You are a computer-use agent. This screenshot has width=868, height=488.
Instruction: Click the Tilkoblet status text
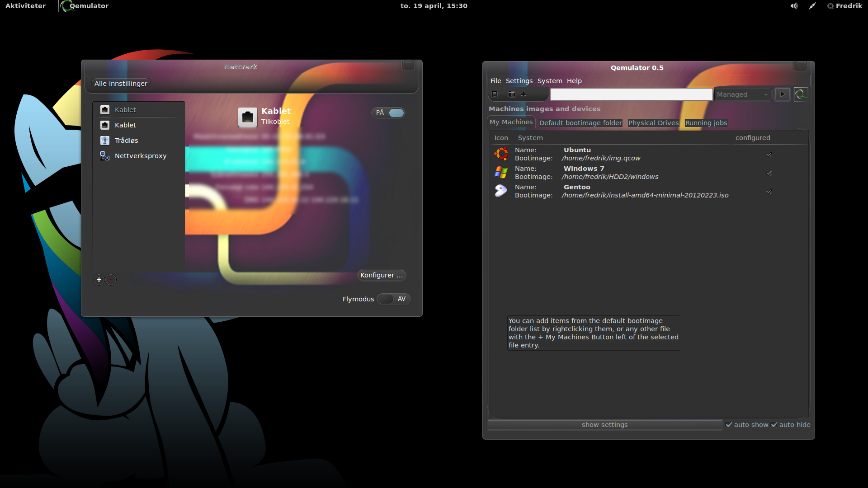(275, 122)
